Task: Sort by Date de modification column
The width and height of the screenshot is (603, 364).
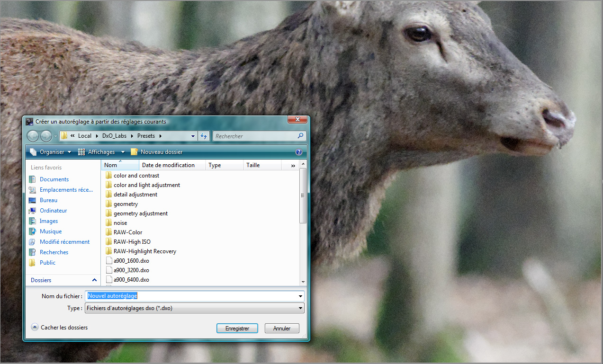Action: click(172, 165)
